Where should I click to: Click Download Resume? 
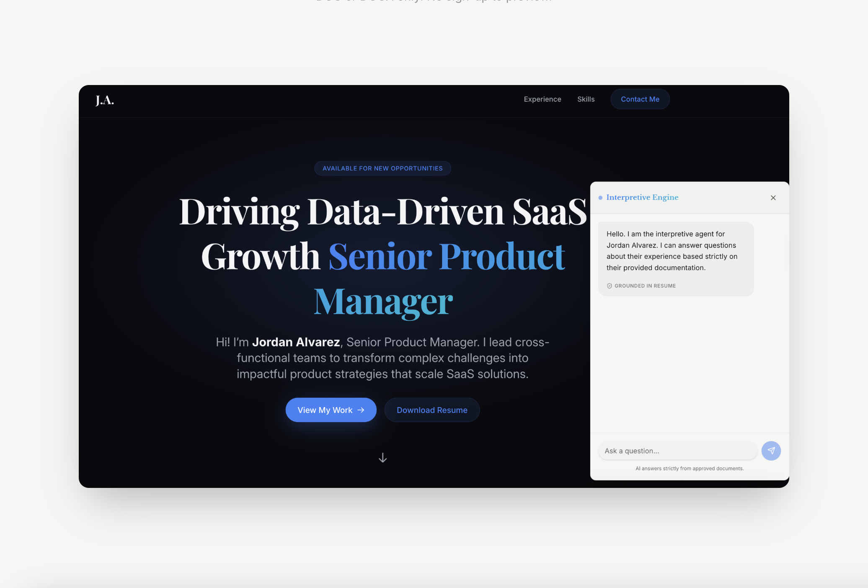coord(432,410)
